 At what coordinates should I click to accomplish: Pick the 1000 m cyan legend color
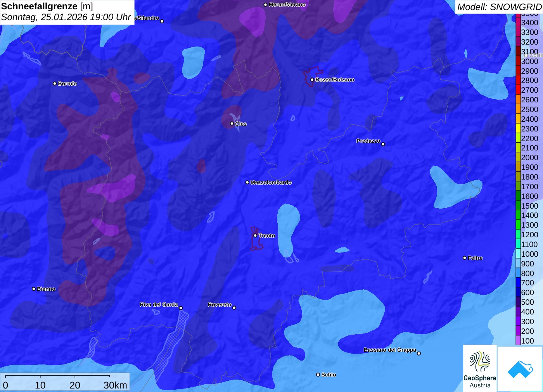(518, 254)
